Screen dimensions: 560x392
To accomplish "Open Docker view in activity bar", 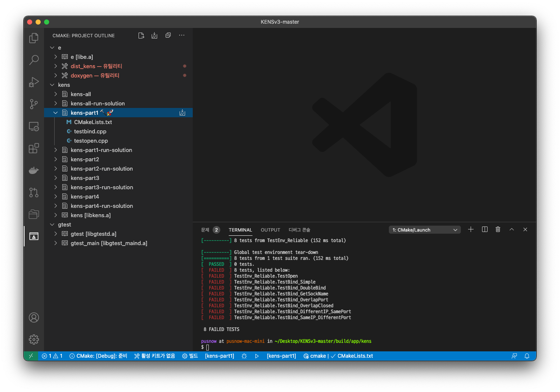I will pos(34,170).
